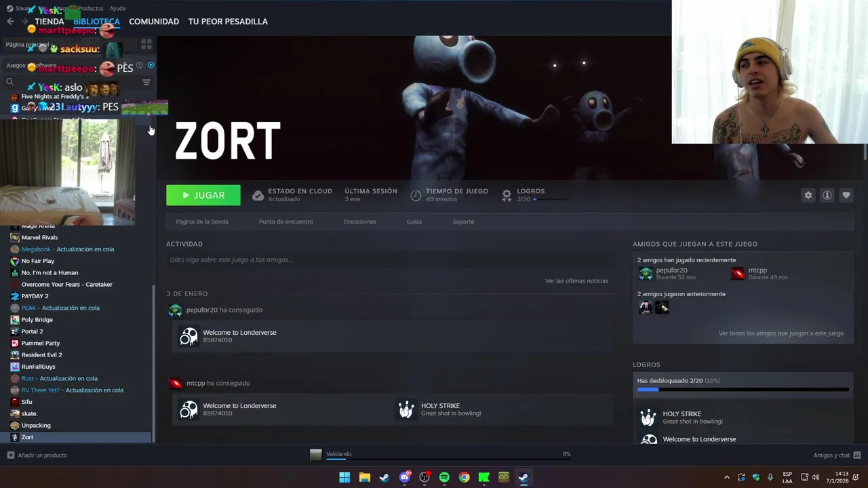Click Ver las últimas noticias

[x=576, y=281]
